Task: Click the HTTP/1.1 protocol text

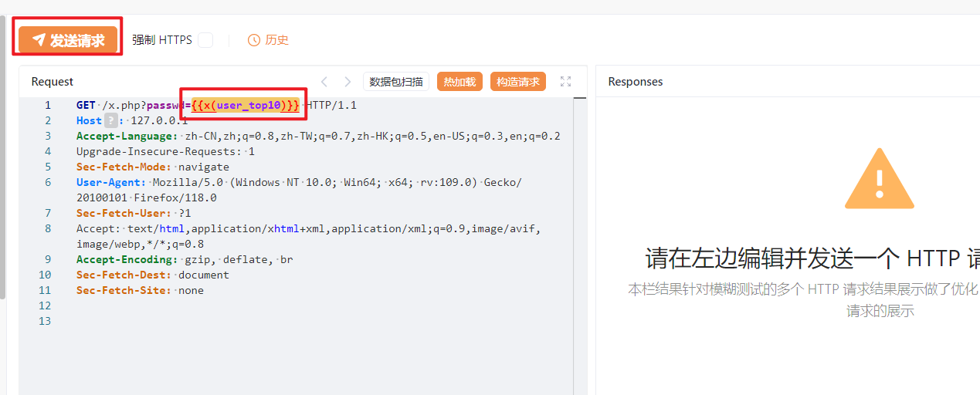Action: (331, 105)
